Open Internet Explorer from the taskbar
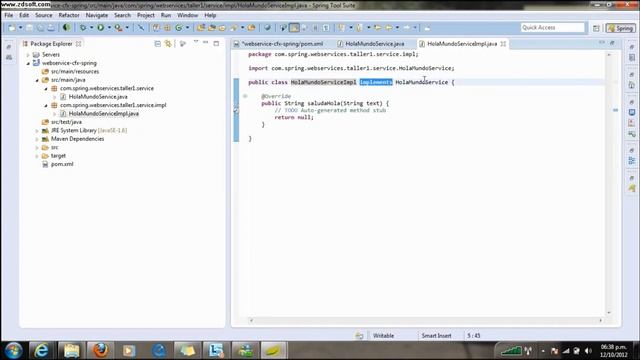 (x=42, y=350)
